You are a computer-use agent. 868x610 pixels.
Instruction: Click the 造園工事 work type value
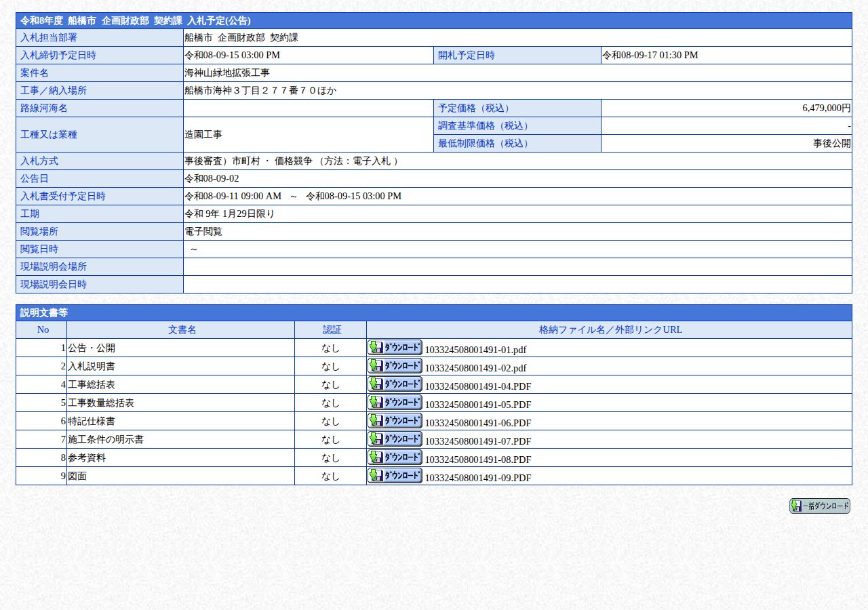pyautogui.click(x=203, y=134)
